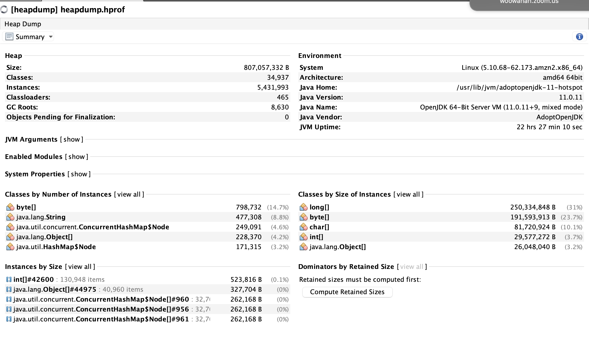Open the Summary view dropdown arrow
Image resolution: width=589 pixels, height=364 pixels.
pyautogui.click(x=51, y=37)
